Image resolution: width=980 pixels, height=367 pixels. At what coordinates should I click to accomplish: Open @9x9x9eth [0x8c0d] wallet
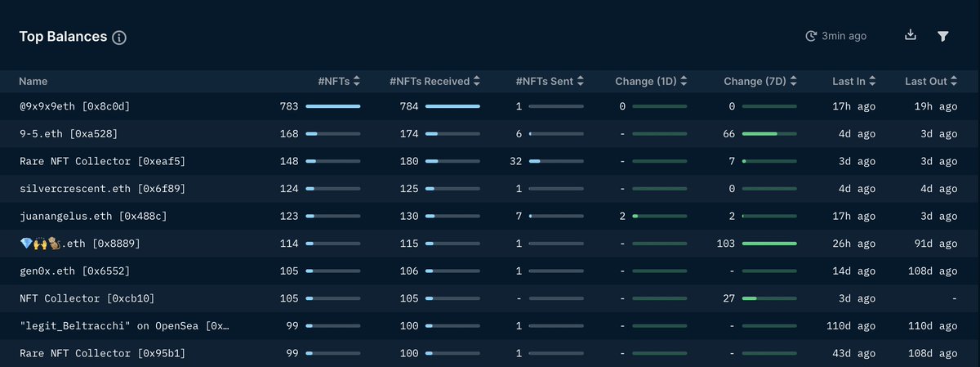[x=74, y=106]
